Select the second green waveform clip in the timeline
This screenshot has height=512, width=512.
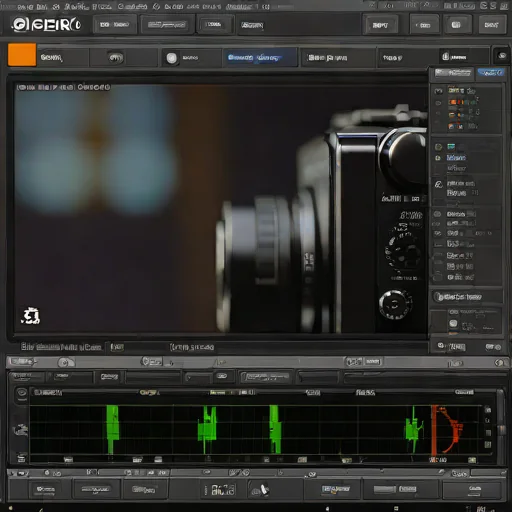click(207, 429)
